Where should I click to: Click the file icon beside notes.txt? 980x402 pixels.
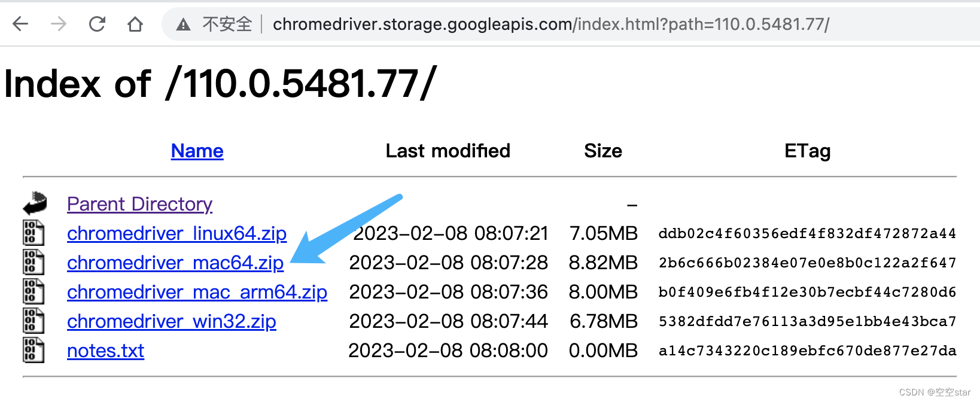click(34, 350)
